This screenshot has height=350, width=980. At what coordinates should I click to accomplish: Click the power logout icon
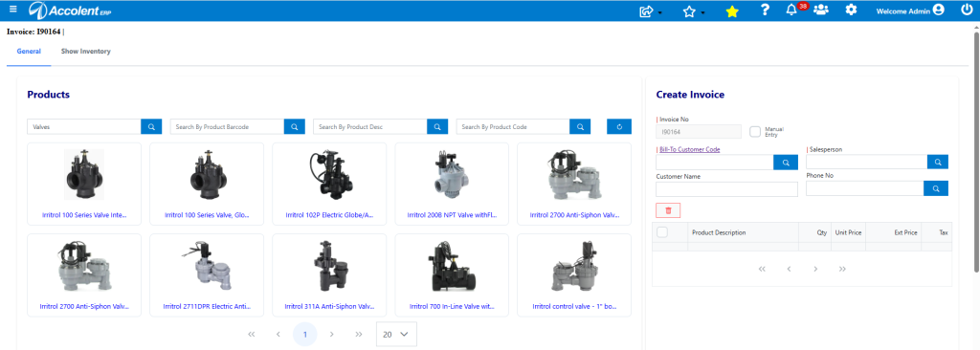967,10
